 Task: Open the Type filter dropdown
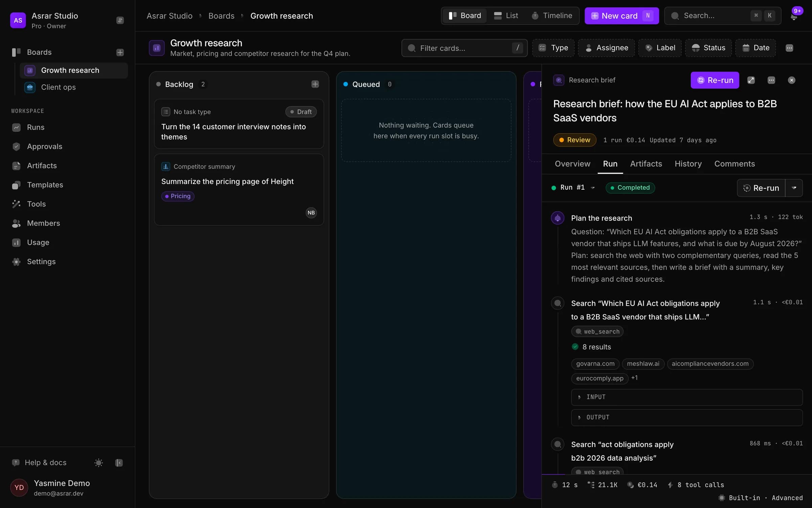click(x=553, y=48)
